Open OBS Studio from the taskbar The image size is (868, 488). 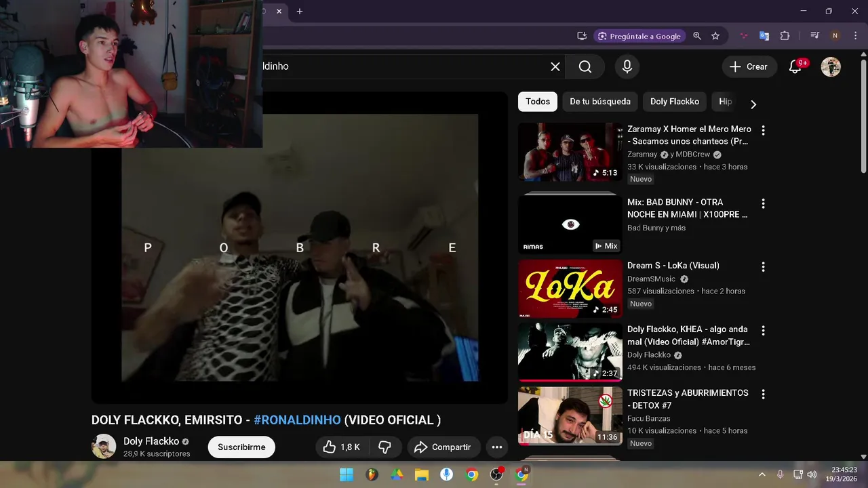tap(497, 474)
